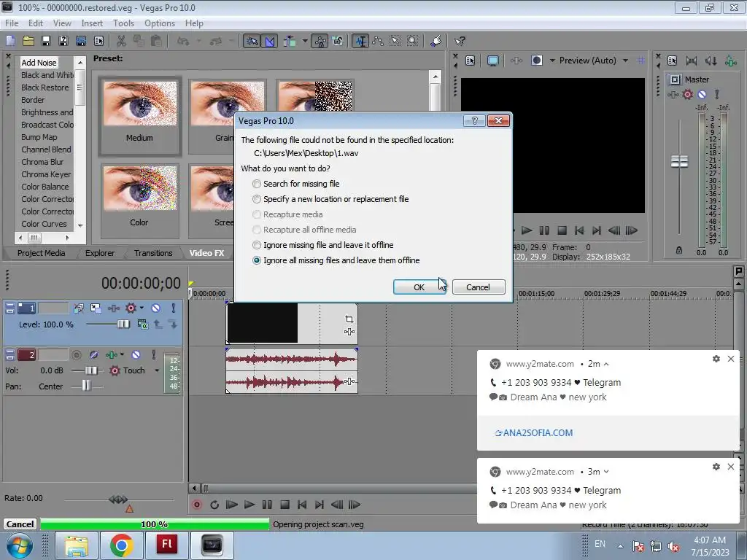Invert phase on audio track 2
This screenshot has width=747, height=560.
coord(94,355)
